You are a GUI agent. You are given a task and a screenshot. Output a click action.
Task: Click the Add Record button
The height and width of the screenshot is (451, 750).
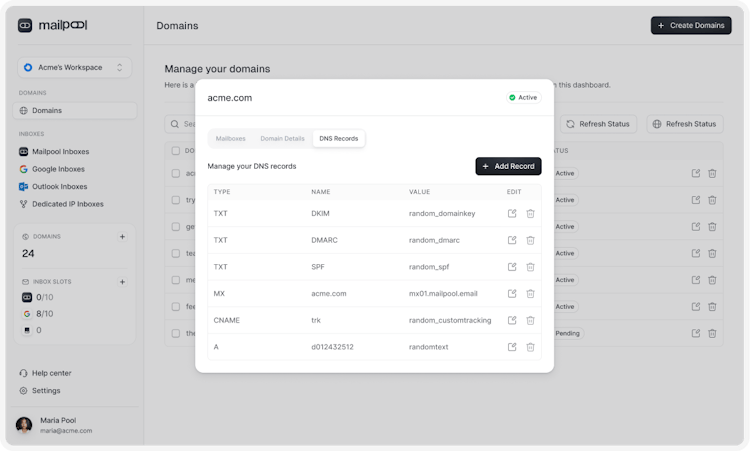[508, 166]
